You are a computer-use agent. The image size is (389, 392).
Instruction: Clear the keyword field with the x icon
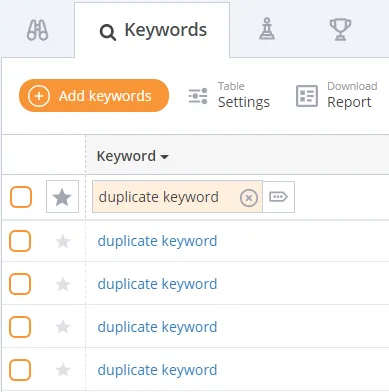249,198
